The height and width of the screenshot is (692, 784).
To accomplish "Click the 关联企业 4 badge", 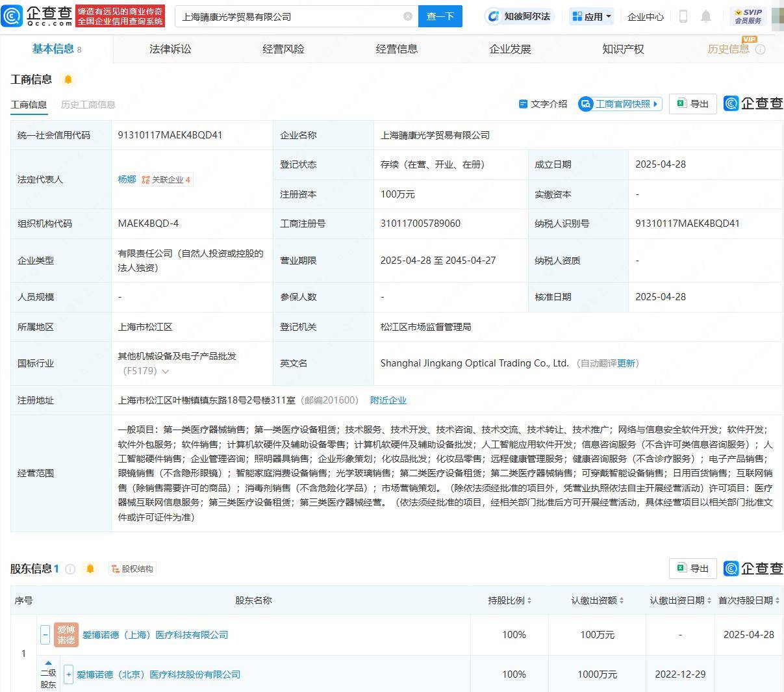I will pyautogui.click(x=166, y=179).
